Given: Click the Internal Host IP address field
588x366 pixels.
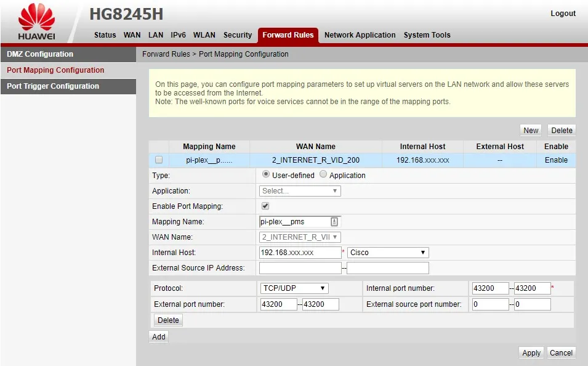Looking at the screenshot, I should point(300,253).
